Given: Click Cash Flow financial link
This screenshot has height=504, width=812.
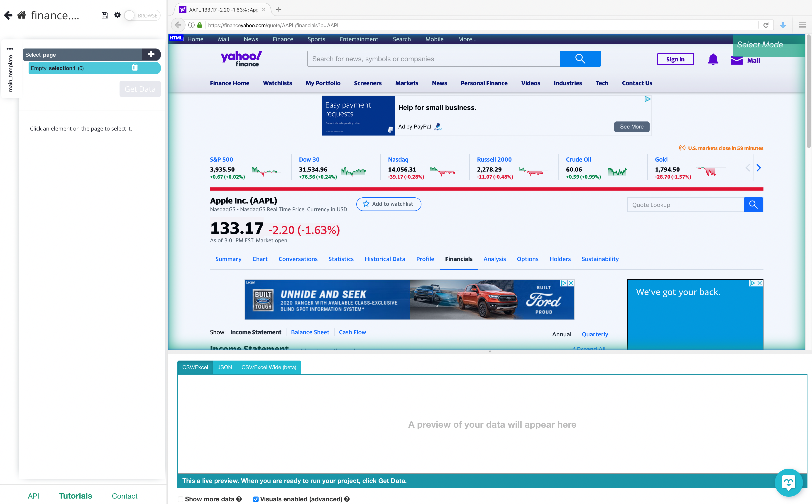Looking at the screenshot, I should coord(352,332).
